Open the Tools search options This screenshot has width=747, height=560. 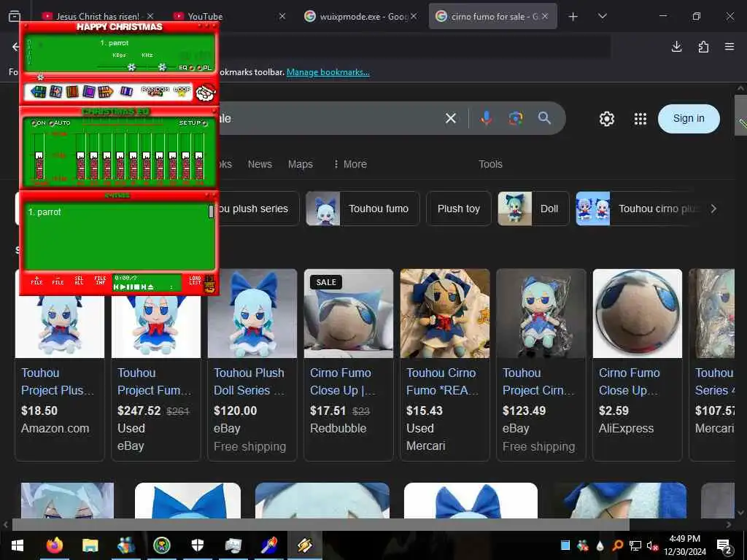click(490, 164)
